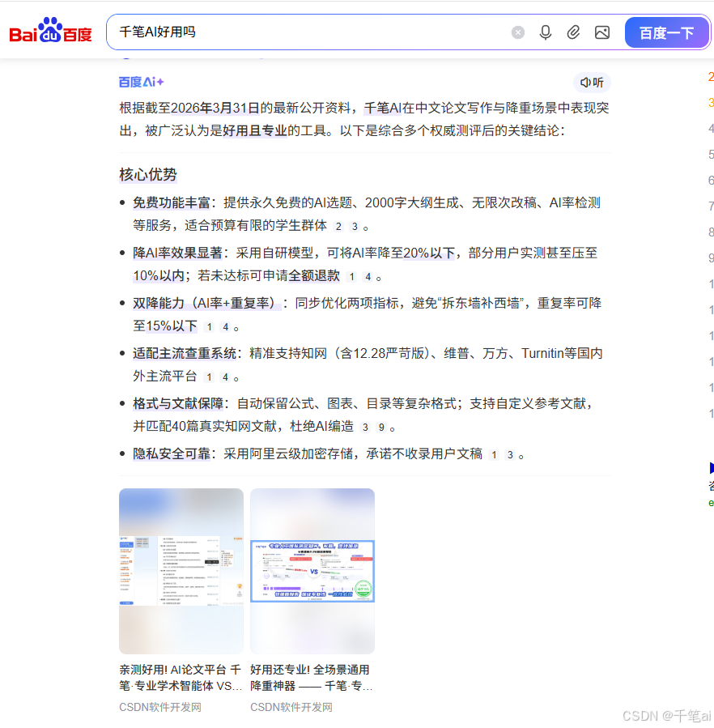Click second card's CSDN软件开发网 source label

pos(291,707)
